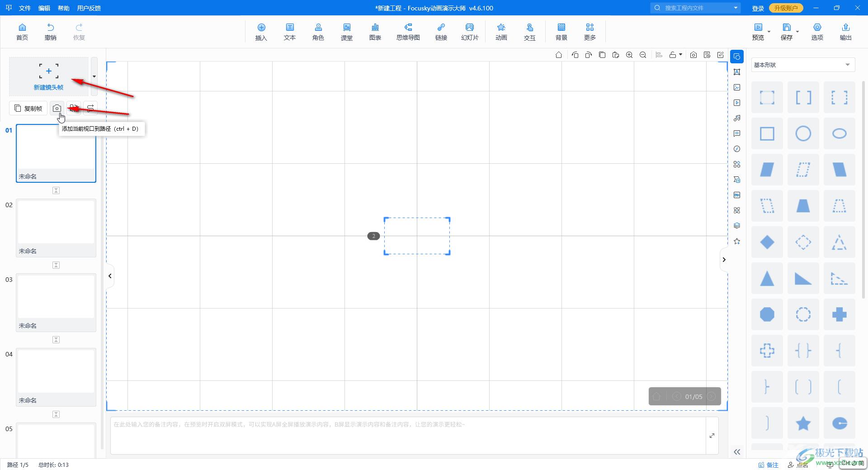The image size is (868, 470).
Task: Open the 课堂 classroom tool
Action: coord(347,32)
